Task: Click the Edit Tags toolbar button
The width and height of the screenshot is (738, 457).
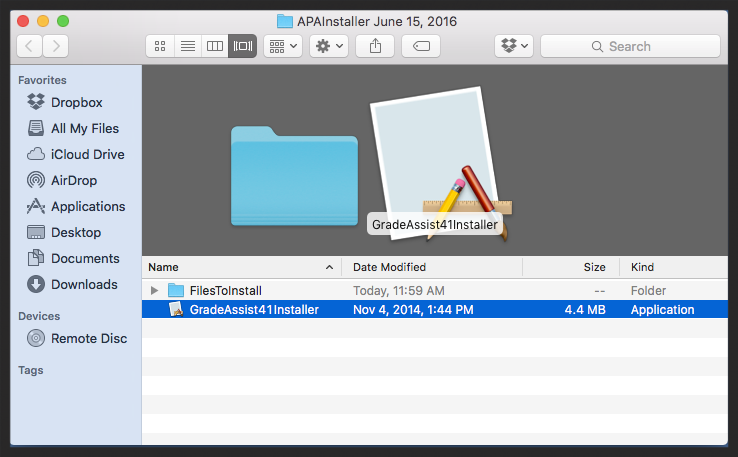Action: 421,46
